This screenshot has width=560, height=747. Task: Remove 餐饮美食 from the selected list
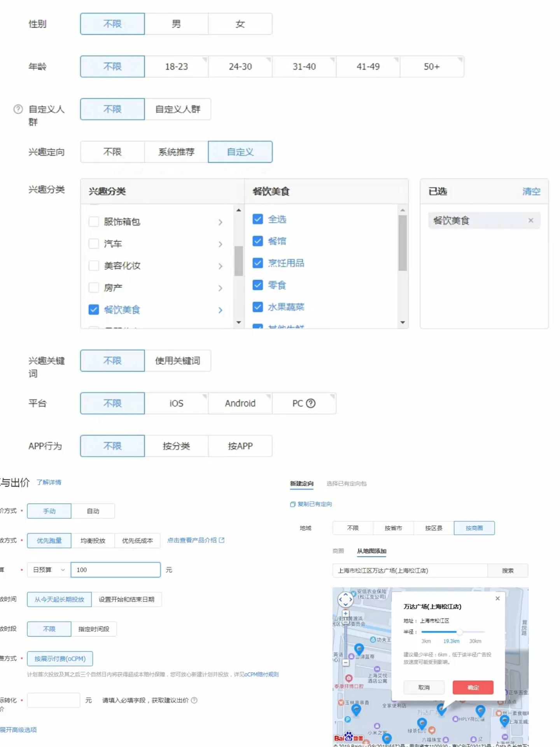[530, 221]
